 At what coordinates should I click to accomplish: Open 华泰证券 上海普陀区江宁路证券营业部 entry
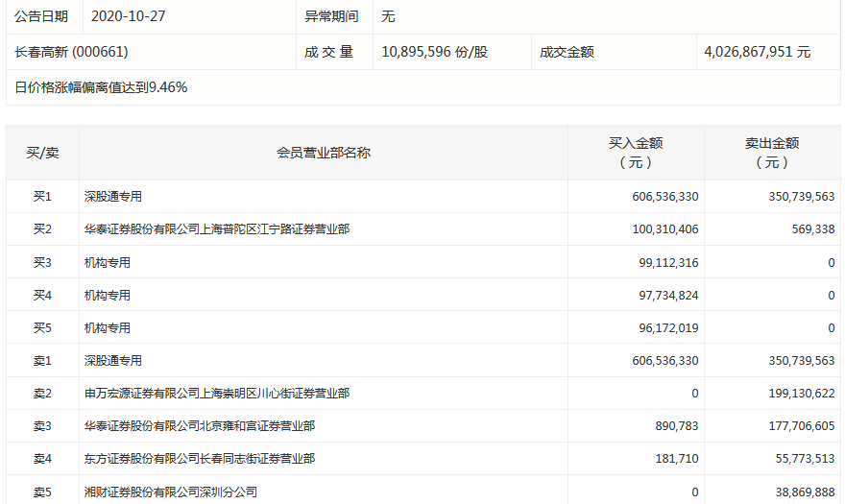click(216, 229)
